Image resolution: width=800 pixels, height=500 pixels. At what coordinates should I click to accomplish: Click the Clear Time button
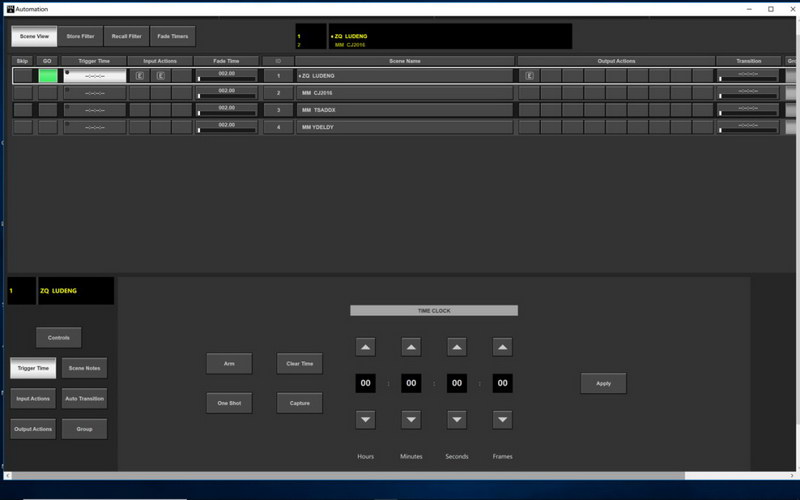click(299, 364)
